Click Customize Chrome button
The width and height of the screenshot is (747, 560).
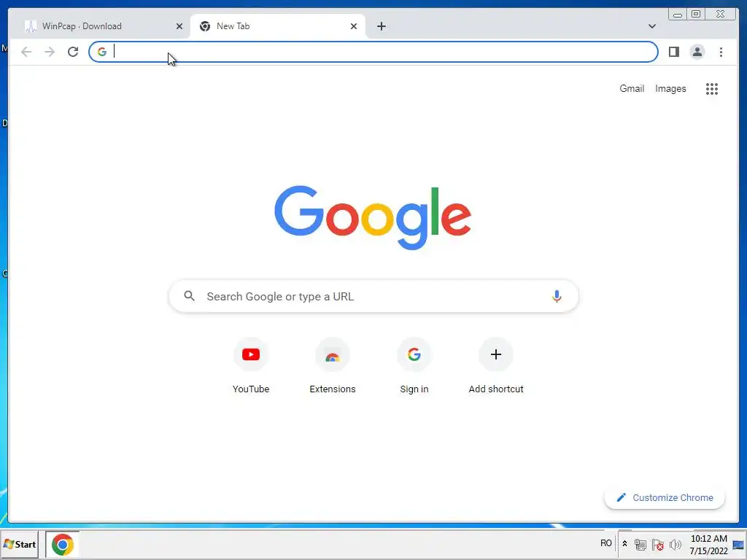665,497
